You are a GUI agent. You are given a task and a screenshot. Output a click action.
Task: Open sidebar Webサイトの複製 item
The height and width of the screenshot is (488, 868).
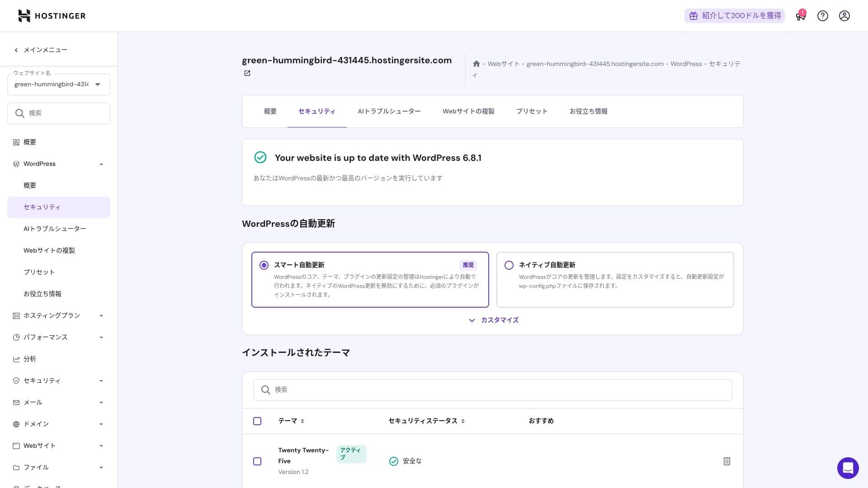coord(59,251)
